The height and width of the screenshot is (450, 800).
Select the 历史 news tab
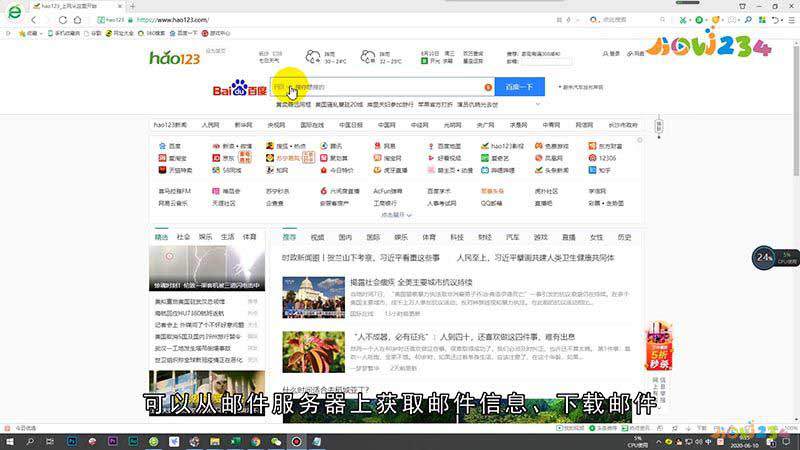[x=624, y=237]
